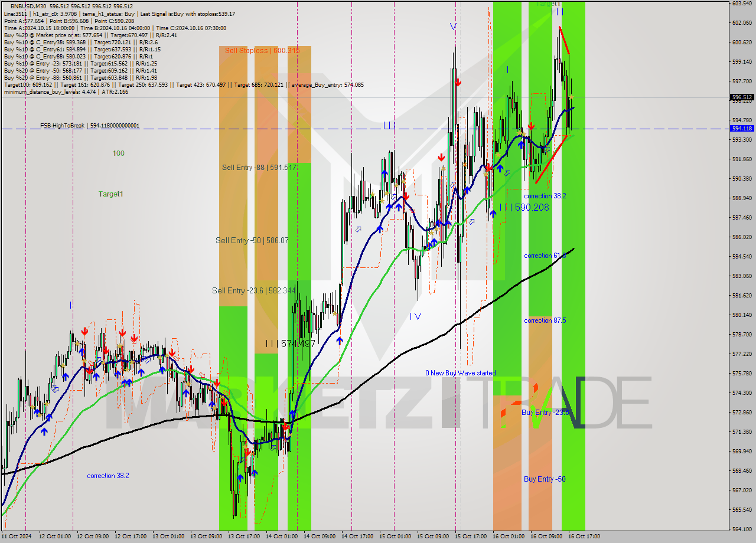Click the 'Buy %20 @ Market price' info line
The width and height of the screenshot is (756, 543).
pyautogui.click(x=92, y=35)
